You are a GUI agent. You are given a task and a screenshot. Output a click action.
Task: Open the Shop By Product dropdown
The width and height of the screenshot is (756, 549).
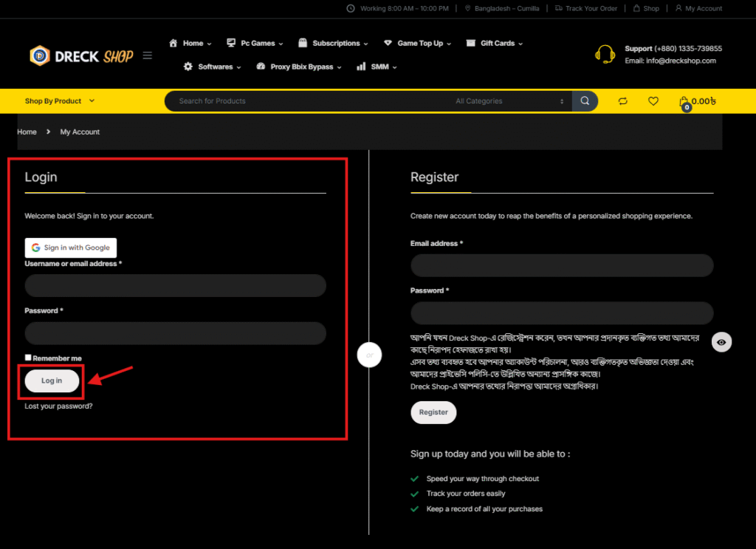click(60, 100)
